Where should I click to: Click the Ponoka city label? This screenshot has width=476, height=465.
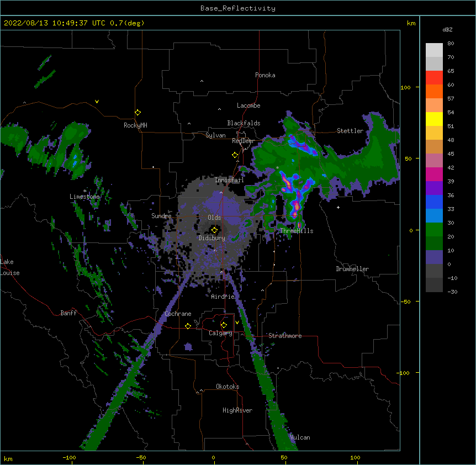pyautogui.click(x=265, y=75)
